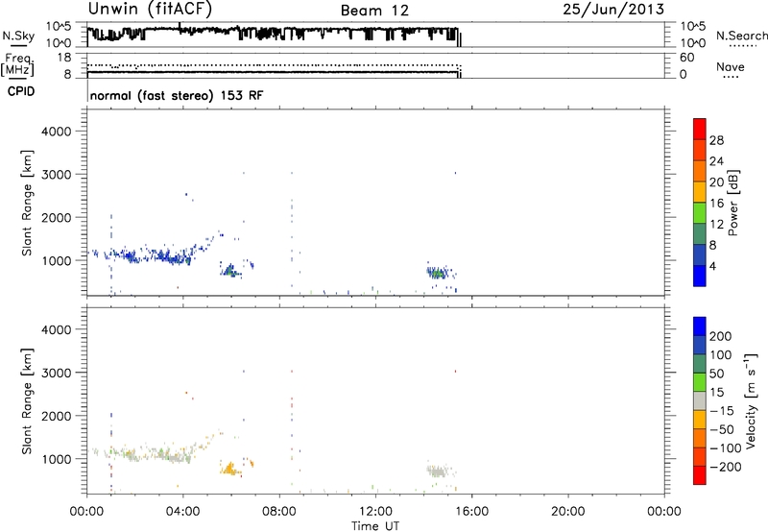Click 'Slant Range [km]' label of velocity panel
This screenshot has height=532, width=768.
27,401
